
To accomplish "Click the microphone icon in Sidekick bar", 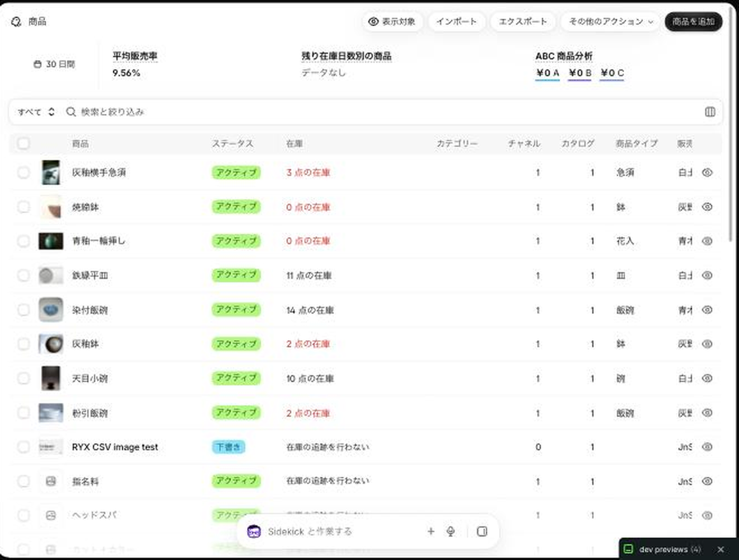I will 451,531.
